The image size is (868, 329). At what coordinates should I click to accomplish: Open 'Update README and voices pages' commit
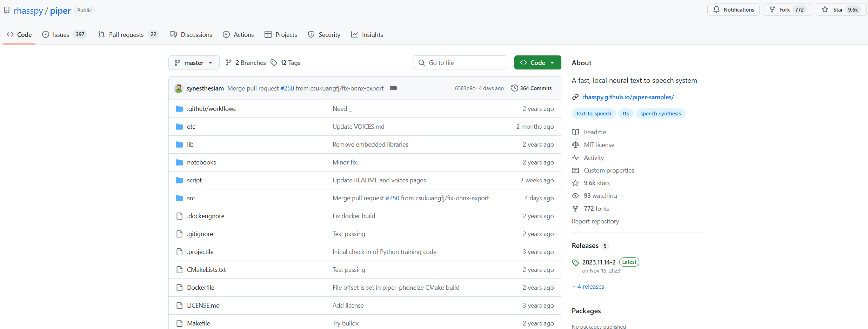tap(379, 180)
